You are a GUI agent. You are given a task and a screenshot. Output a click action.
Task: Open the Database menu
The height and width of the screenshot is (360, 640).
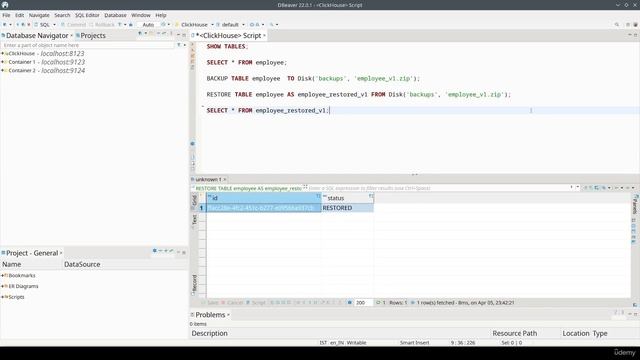tap(116, 15)
